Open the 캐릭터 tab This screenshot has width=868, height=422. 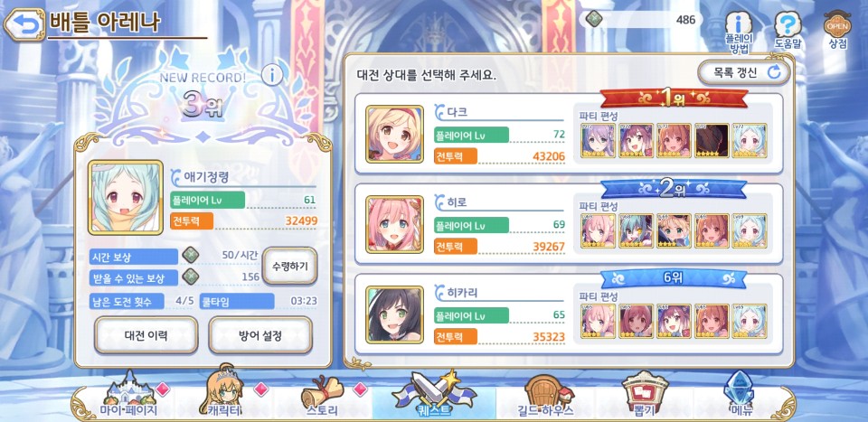226,396
